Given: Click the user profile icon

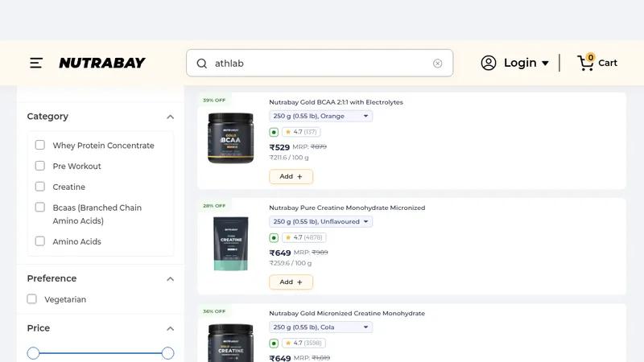Looking at the screenshot, I should pos(489,63).
